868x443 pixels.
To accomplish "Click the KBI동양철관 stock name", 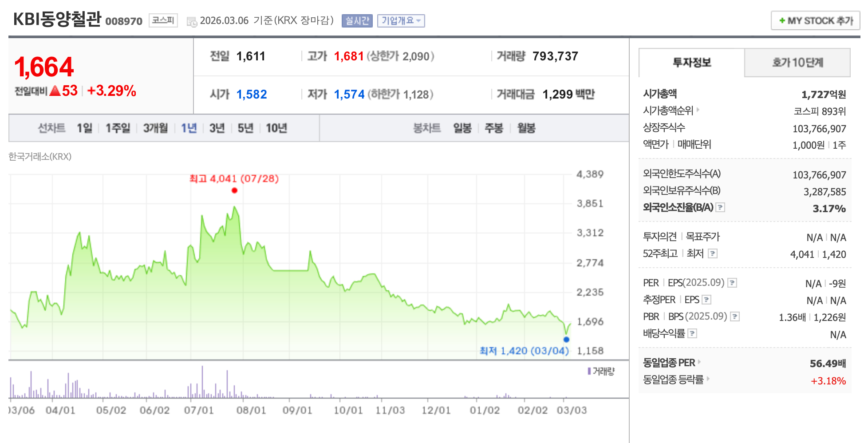I will 57,20.
